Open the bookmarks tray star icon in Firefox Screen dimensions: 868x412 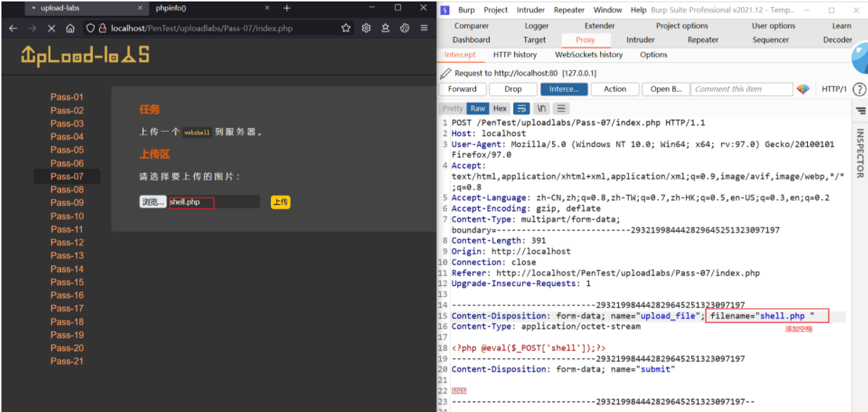click(x=386, y=28)
